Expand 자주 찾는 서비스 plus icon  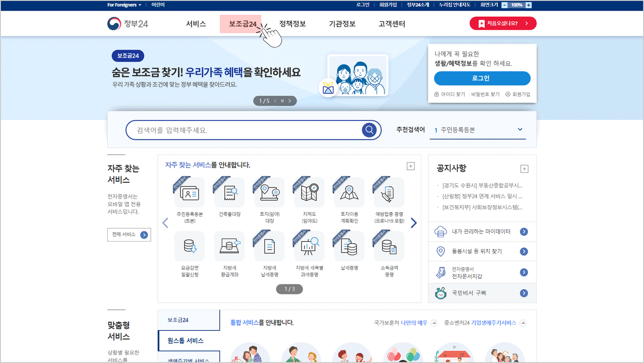click(x=411, y=166)
